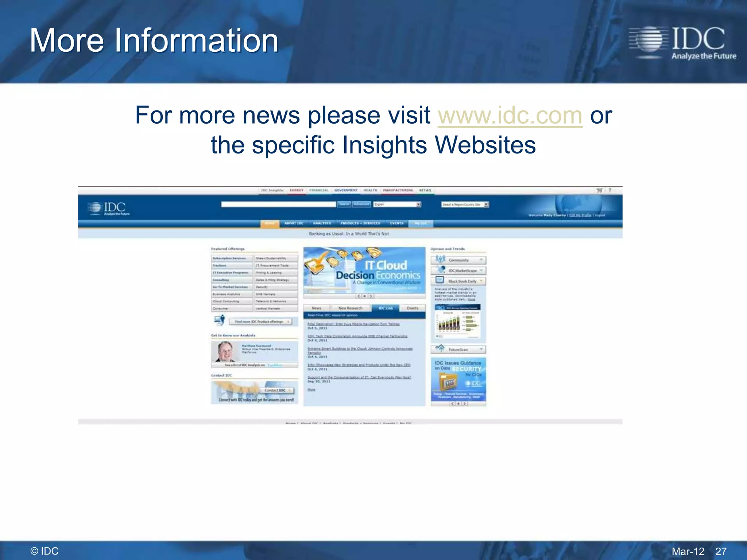Click Telecom & Networks offering button
Screen dimensions: 747x560
pyautogui.click(x=276, y=302)
